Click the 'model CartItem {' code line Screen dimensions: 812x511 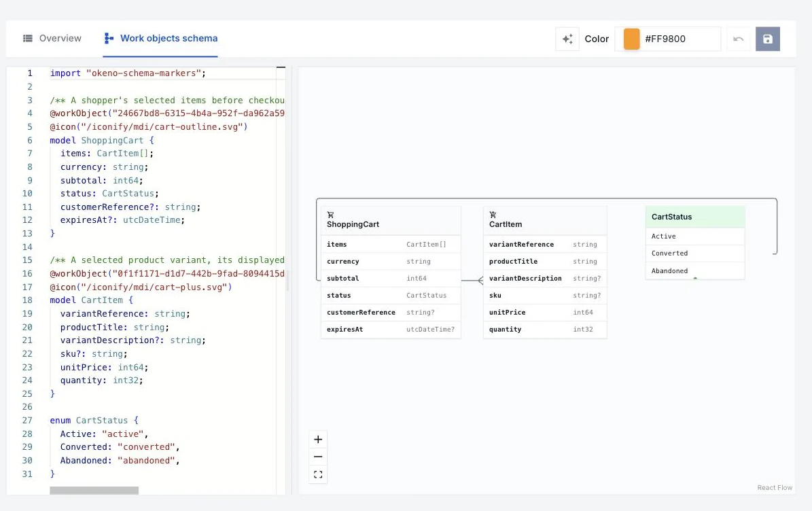92,300
